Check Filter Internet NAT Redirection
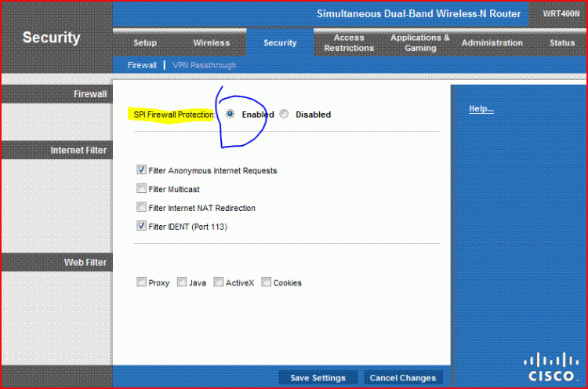 point(141,207)
